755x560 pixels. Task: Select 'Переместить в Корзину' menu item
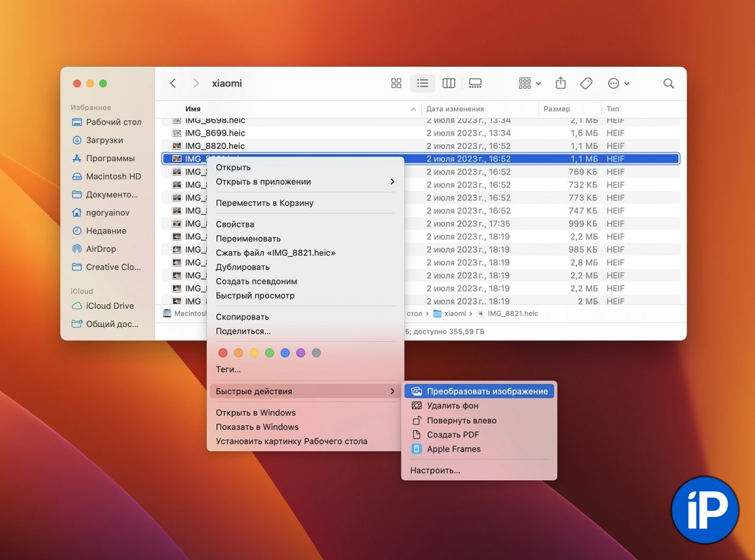tap(265, 203)
